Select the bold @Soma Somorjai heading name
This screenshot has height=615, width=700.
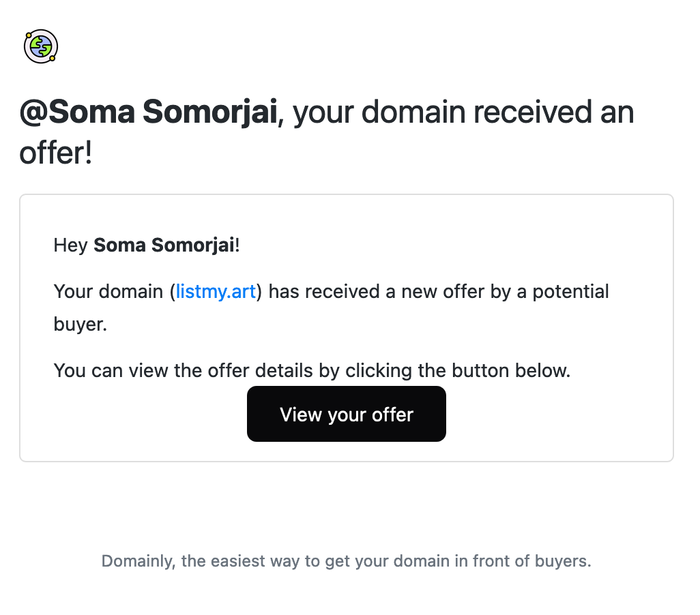148,112
